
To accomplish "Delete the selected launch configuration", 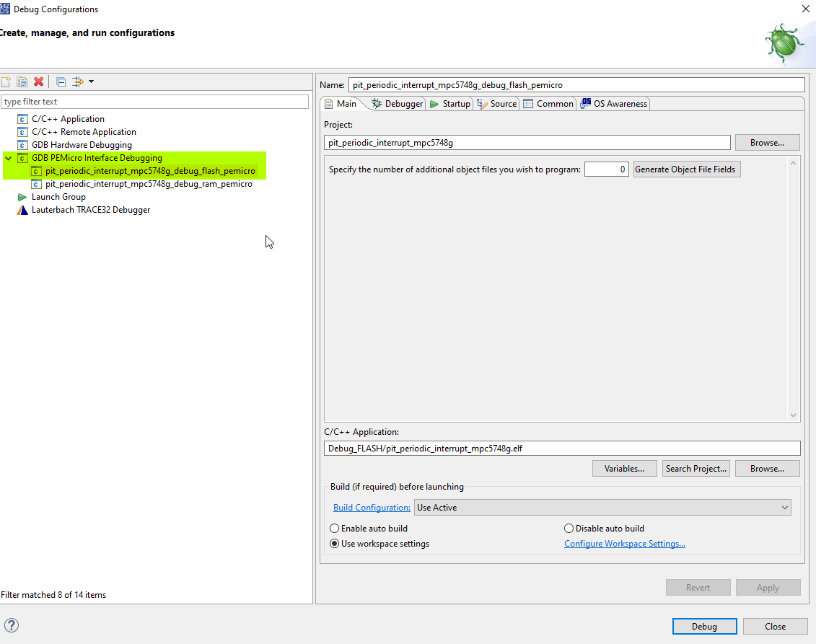I will pos(39,81).
